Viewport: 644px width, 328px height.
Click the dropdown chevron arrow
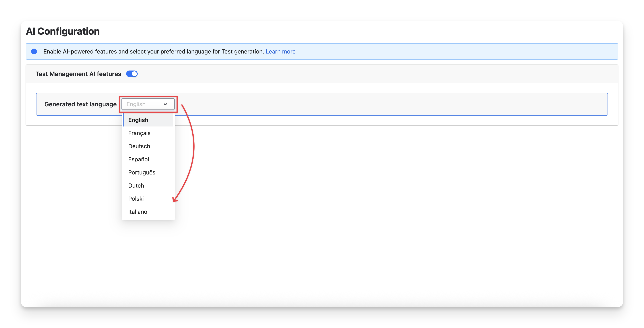tap(165, 104)
